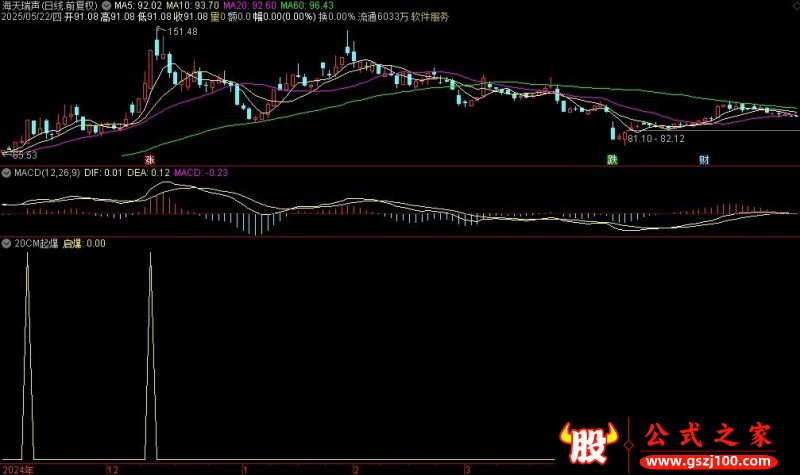The width and height of the screenshot is (800, 475).
Task: Jump to 2024年 on the time axis
Action: coord(18,468)
